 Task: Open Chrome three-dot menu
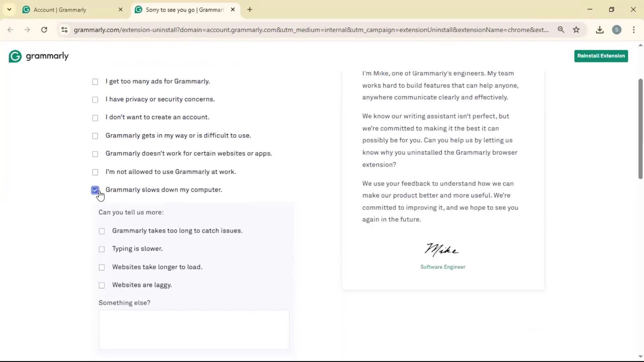(x=634, y=30)
